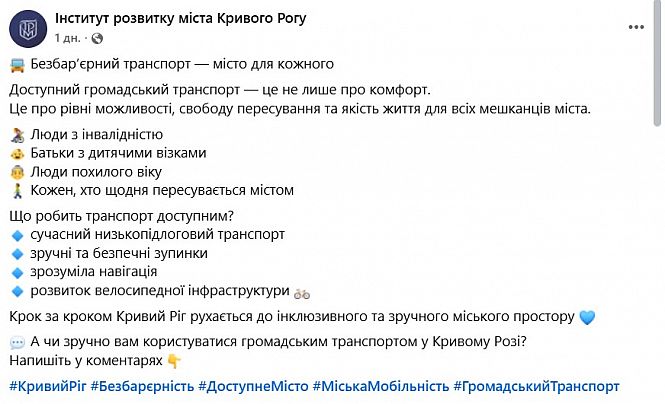
Task: Click the pointing-down hand emoji
Action: tap(174, 361)
